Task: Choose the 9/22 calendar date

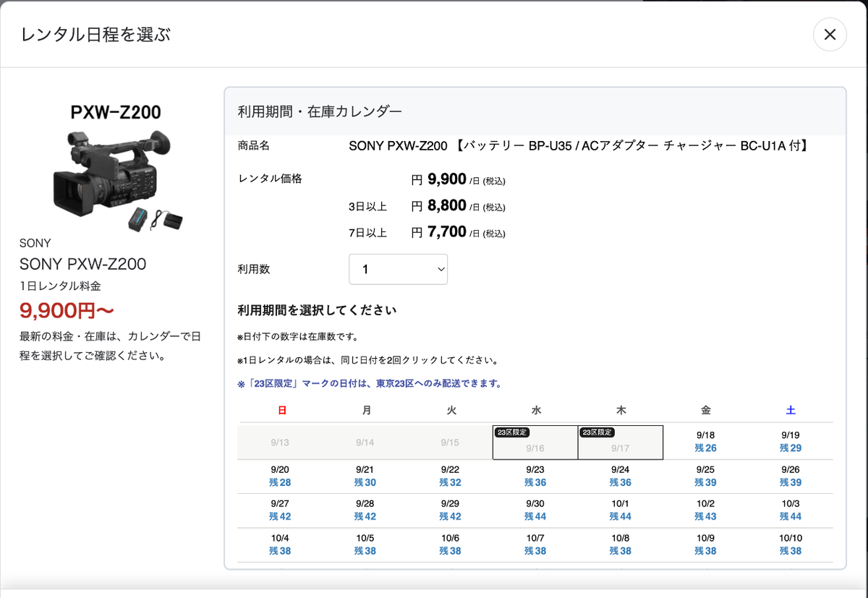Action: (x=450, y=476)
